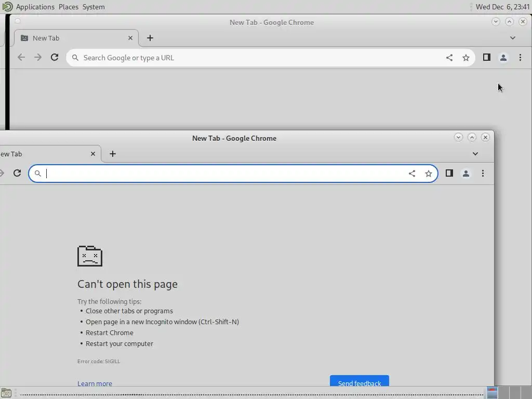This screenshot has height=399, width=532.
Task: Select the New Tab tab in the rear window
Action: point(76,38)
